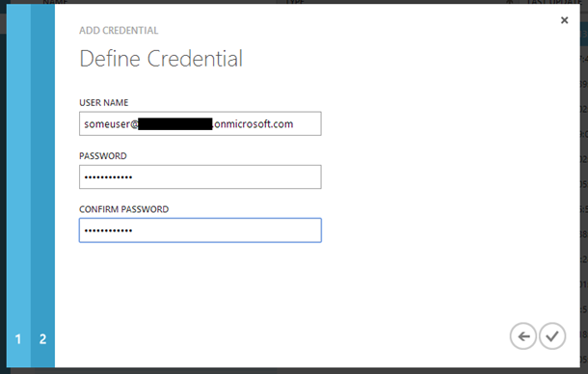
Task: Click the masked dots in Password field
Action: click(x=108, y=177)
